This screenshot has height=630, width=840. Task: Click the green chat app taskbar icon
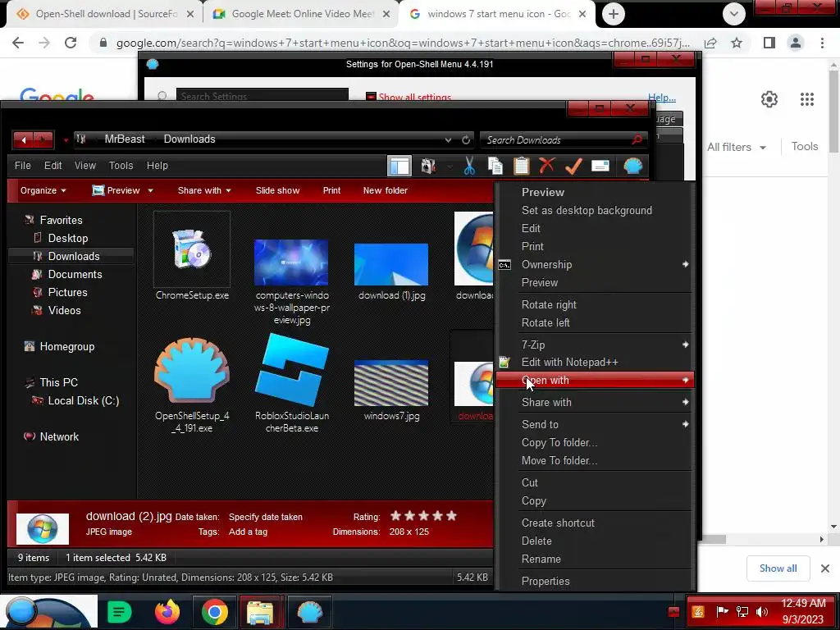(x=120, y=612)
